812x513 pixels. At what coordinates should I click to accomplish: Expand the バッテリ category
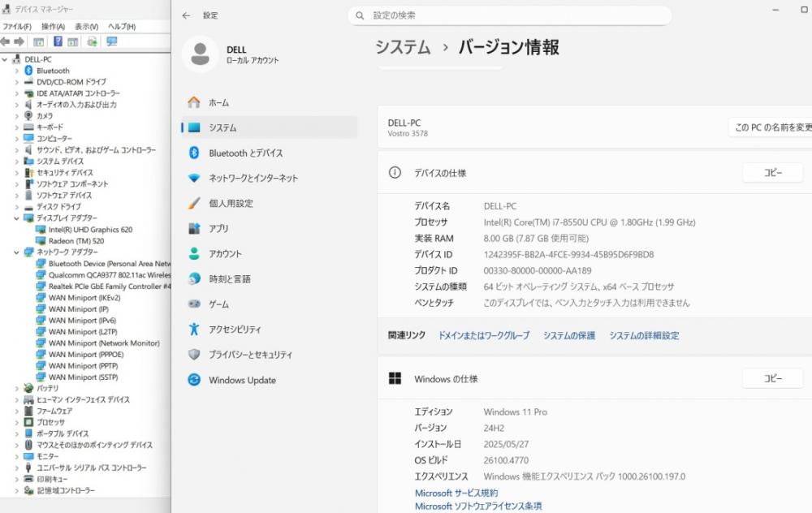tap(16, 388)
